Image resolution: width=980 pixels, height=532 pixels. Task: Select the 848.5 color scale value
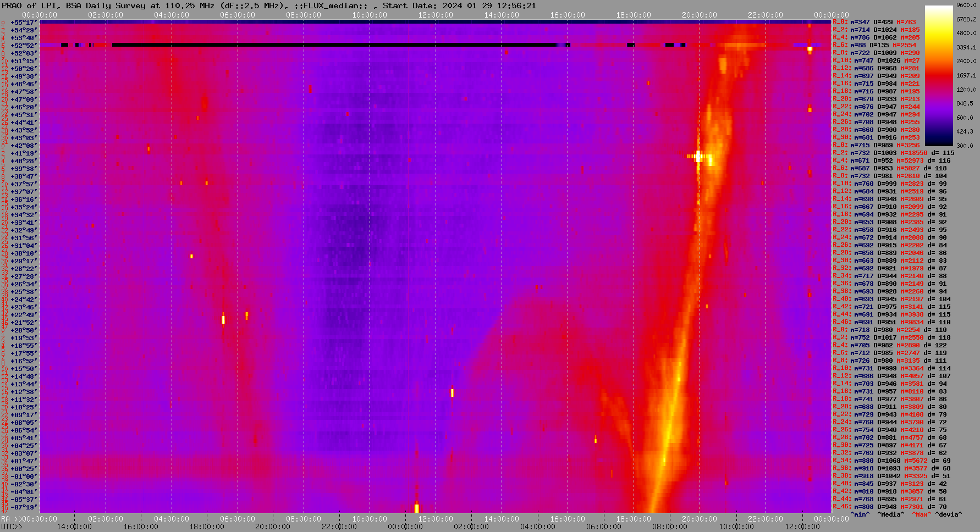pos(965,103)
